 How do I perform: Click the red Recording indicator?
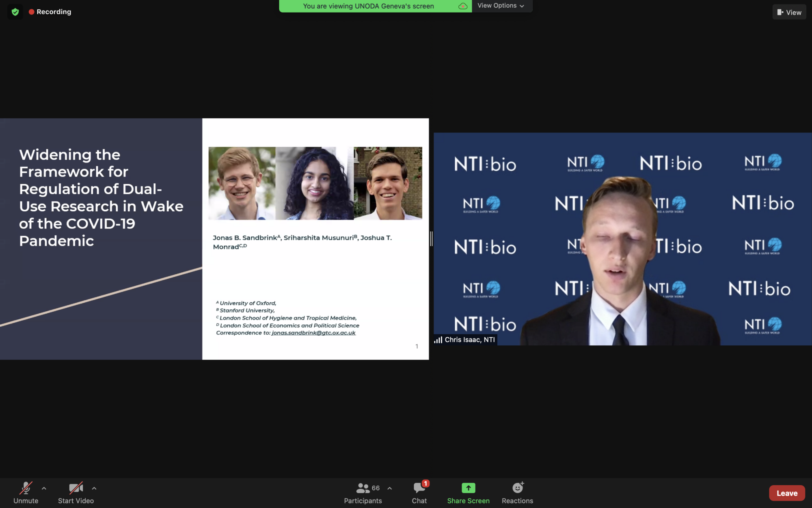click(50, 12)
